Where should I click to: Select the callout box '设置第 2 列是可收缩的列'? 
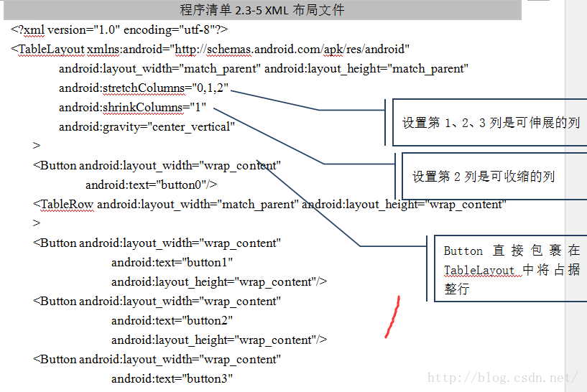tap(494, 176)
